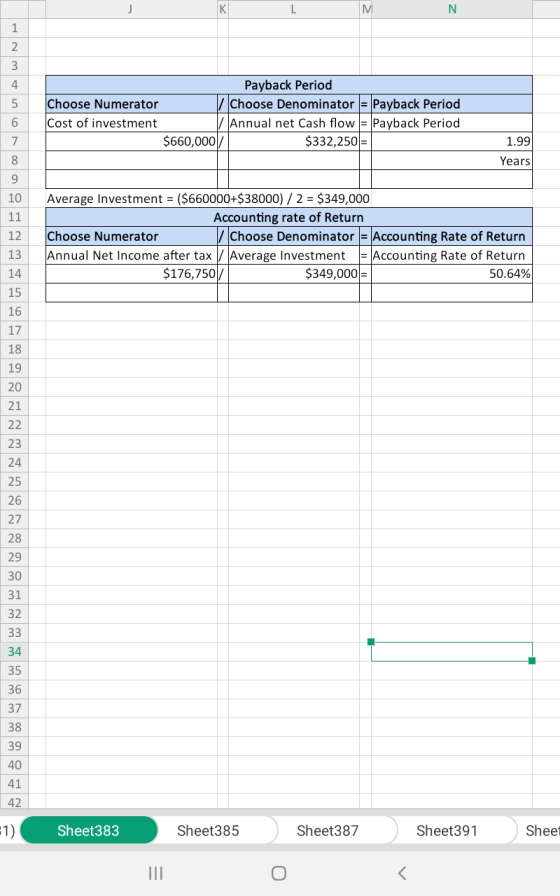Select the Accounting rate of Return title cell
Viewport: 560px width, 896px height.
289,217
